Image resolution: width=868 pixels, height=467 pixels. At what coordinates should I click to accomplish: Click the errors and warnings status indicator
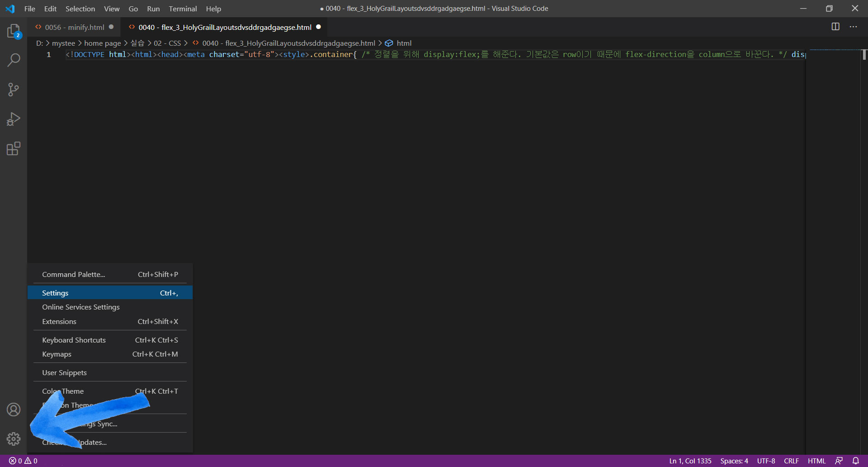(x=23, y=461)
